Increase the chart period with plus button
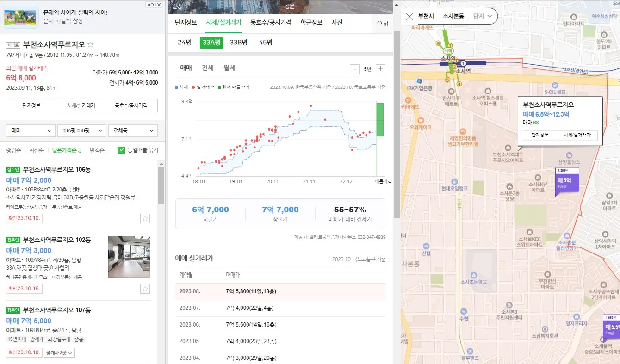This screenshot has height=364, width=620. coord(380,69)
